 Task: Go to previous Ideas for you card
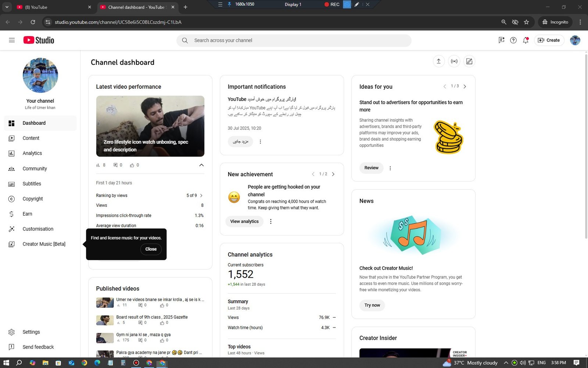click(445, 86)
